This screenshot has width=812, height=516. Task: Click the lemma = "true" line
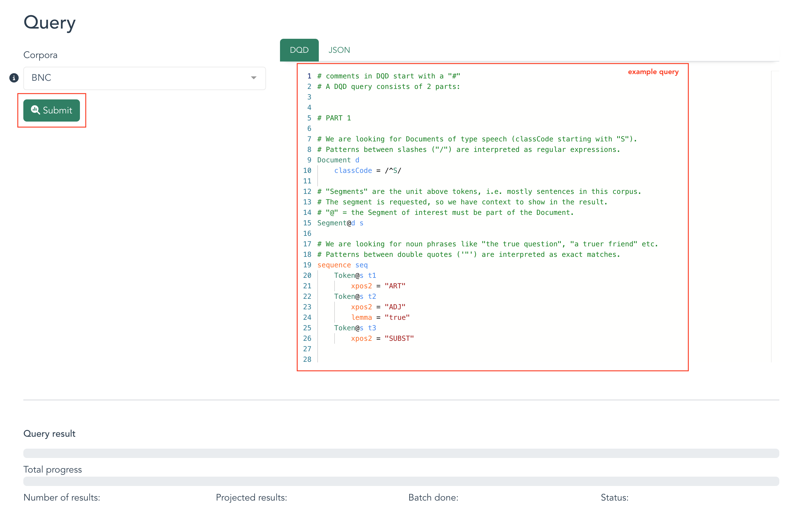click(x=380, y=317)
